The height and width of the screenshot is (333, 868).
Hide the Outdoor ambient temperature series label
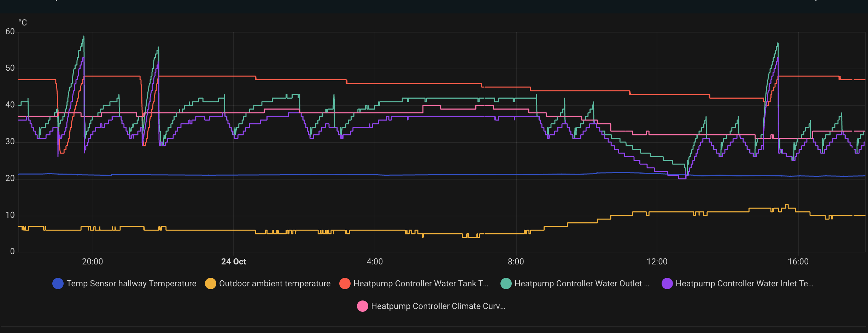pyautogui.click(x=275, y=284)
